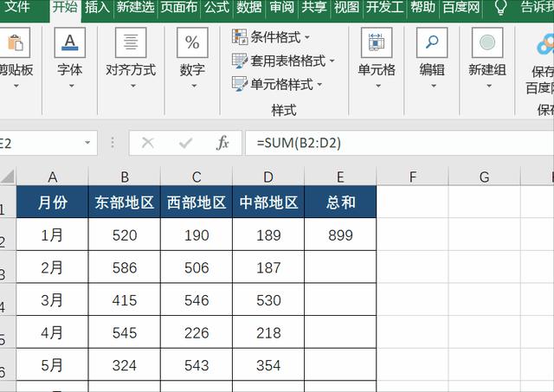Click in the formula bar showing =SUM(B2:D2)
The width and height of the screenshot is (554, 392).
coord(399,143)
